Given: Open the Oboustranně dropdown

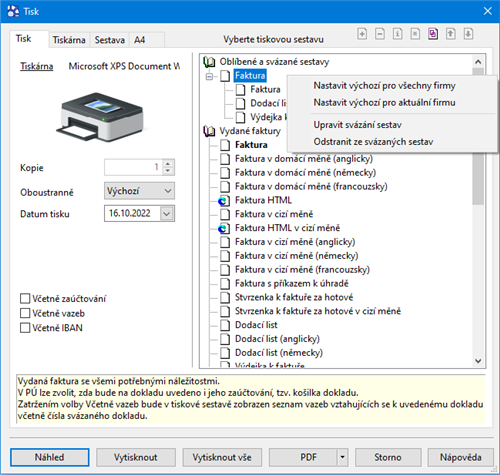Looking at the screenshot, I should (139, 191).
